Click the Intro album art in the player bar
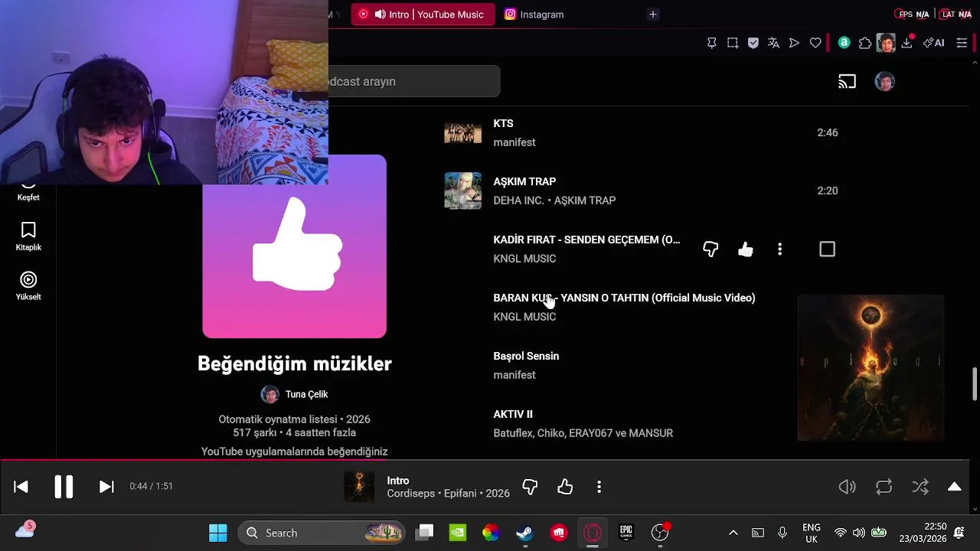Screen dimensions: 980x551 point(359,487)
